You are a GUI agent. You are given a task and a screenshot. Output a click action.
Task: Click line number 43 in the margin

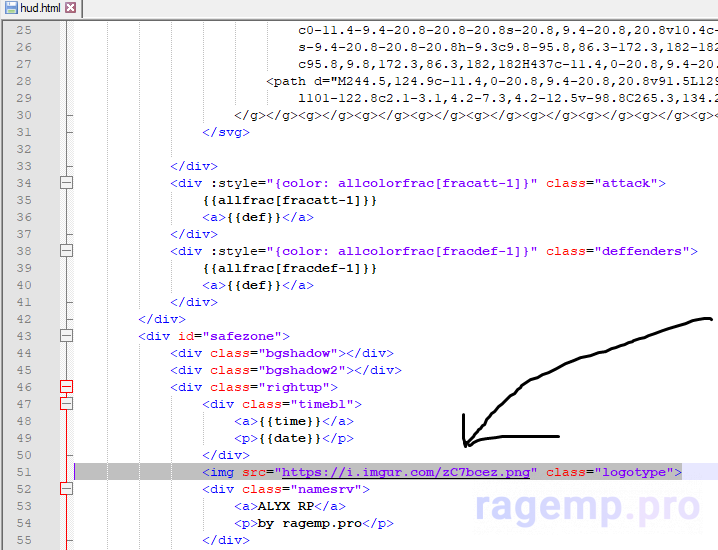(24, 336)
